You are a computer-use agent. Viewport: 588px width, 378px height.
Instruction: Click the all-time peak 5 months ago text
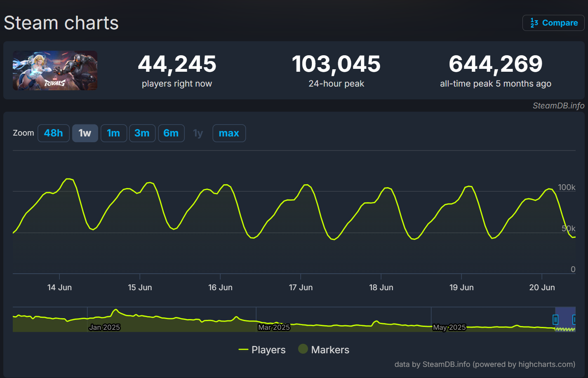coord(496,84)
